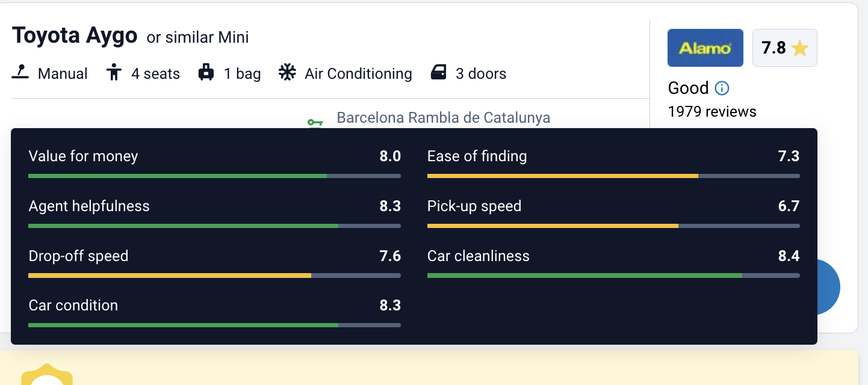Click the Pick-up speed rating bar
This screenshot has width=868, height=385.
613,226
